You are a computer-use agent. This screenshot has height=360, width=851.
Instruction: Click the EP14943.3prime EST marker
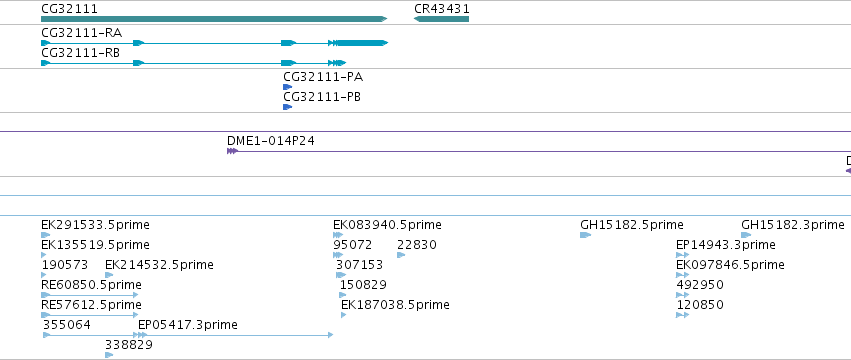click(682, 255)
